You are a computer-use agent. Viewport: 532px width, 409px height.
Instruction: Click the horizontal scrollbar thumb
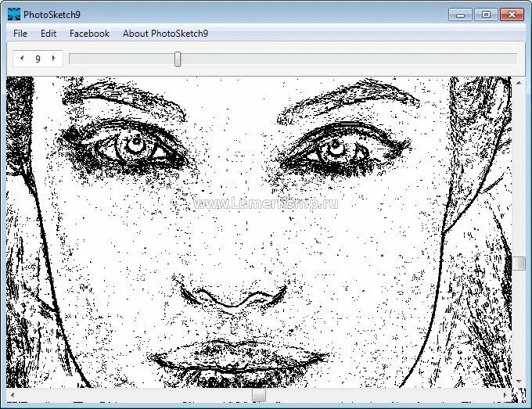click(259, 396)
